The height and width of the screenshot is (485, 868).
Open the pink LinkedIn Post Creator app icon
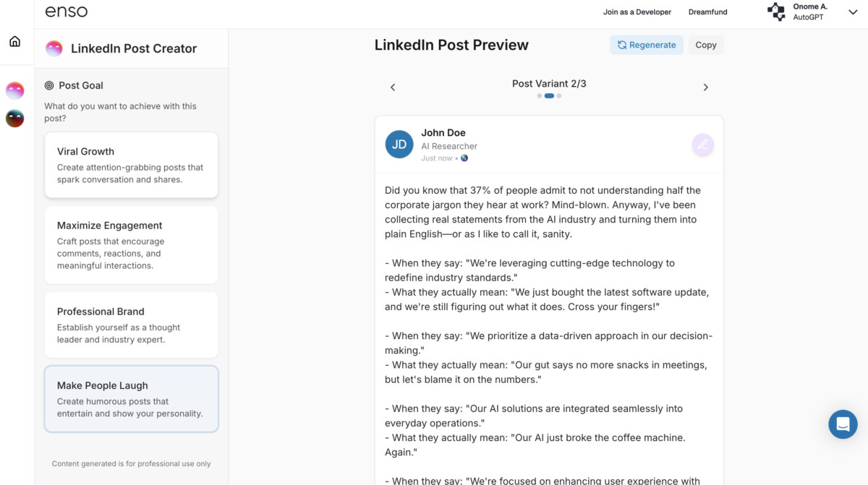pyautogui.click(x=14, y=90)
